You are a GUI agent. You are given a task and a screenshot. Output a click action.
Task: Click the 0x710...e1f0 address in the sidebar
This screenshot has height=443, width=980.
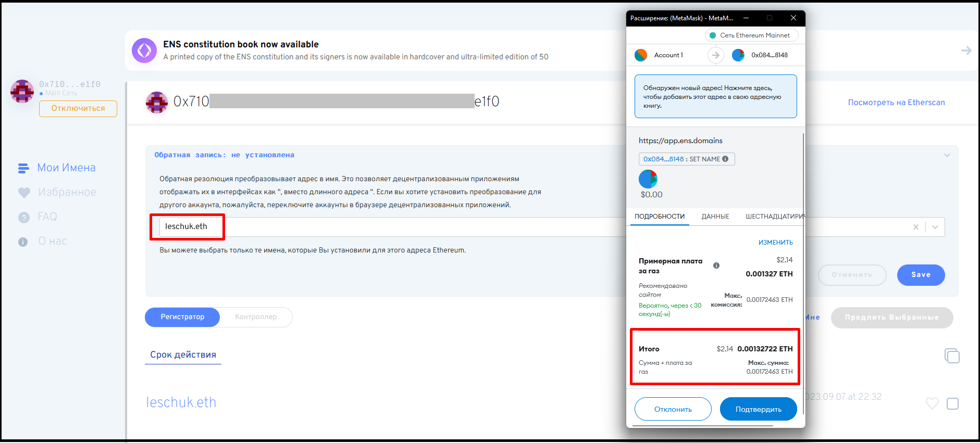pyautogui.click(x=70, y=84)
